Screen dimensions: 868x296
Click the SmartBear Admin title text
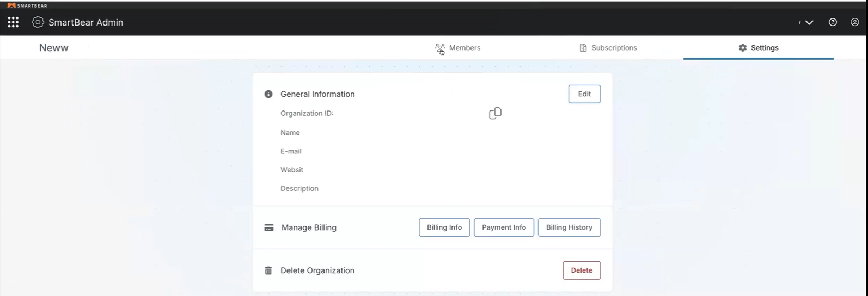85,22
